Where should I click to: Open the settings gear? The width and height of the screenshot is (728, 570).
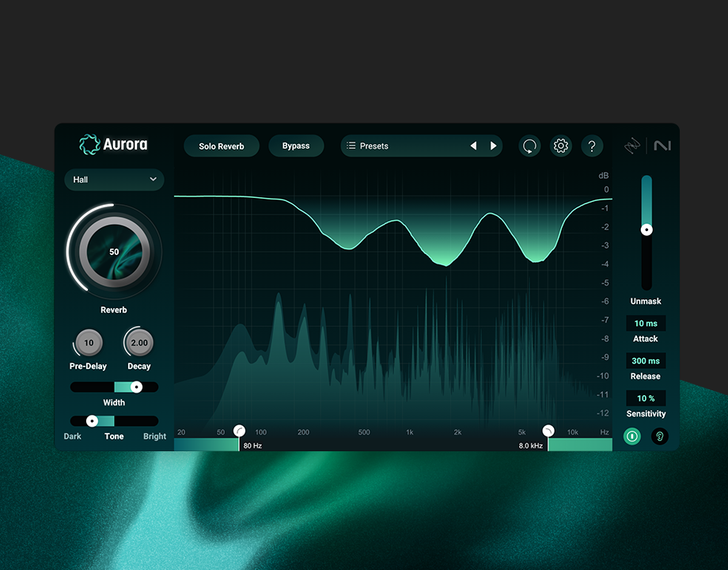pyautogui.click(x=561, y=146)
